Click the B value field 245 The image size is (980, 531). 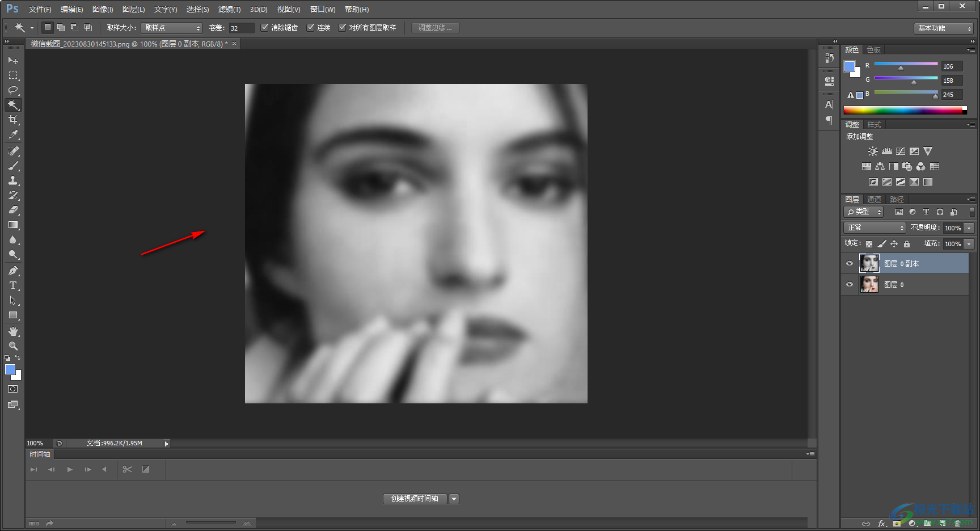pyautogui.click(x=952, y=95)
